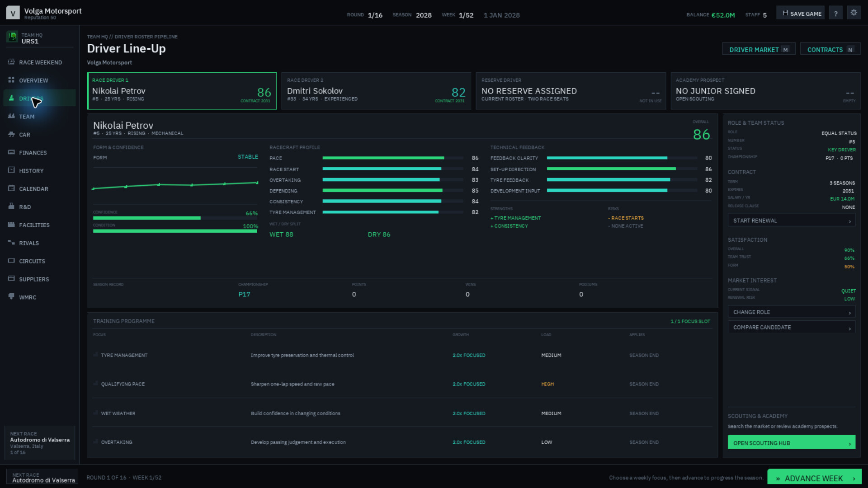
Task: Click the help question mark icon
Action: [x=835, y=13]
